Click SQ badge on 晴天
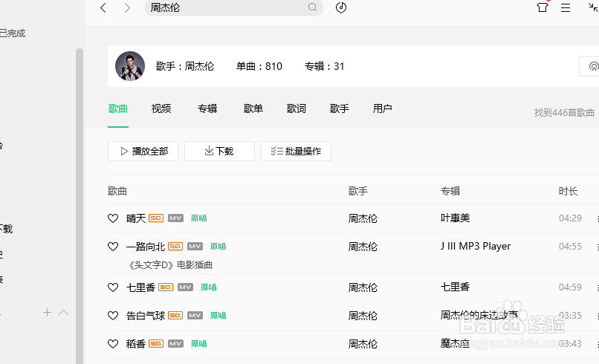The image size is (599, 364). pos(156,218)
